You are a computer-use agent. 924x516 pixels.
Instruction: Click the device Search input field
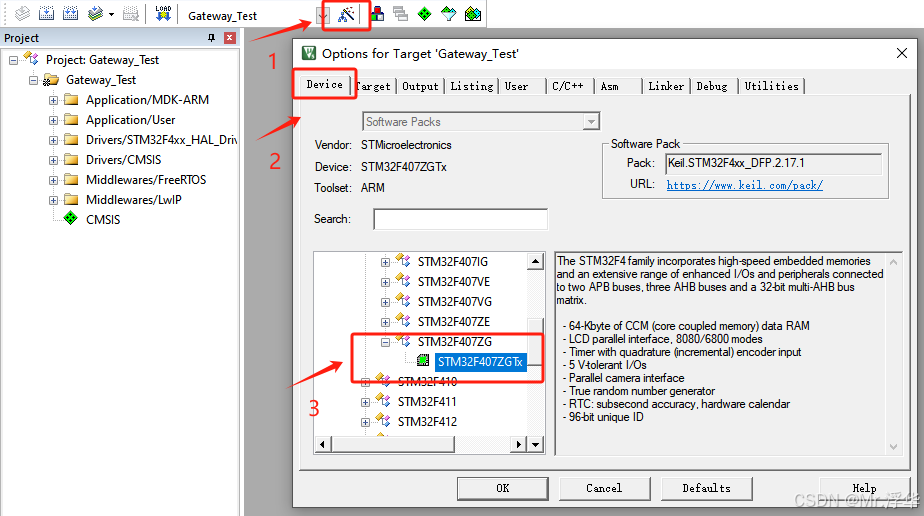(460, 219)
